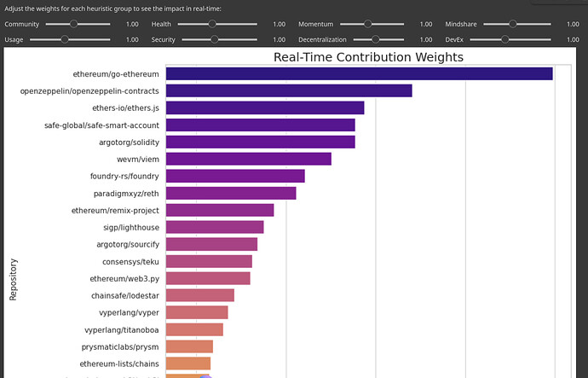Click the Usage weight slider handle

pyautogui.click(x=74, y=39)
